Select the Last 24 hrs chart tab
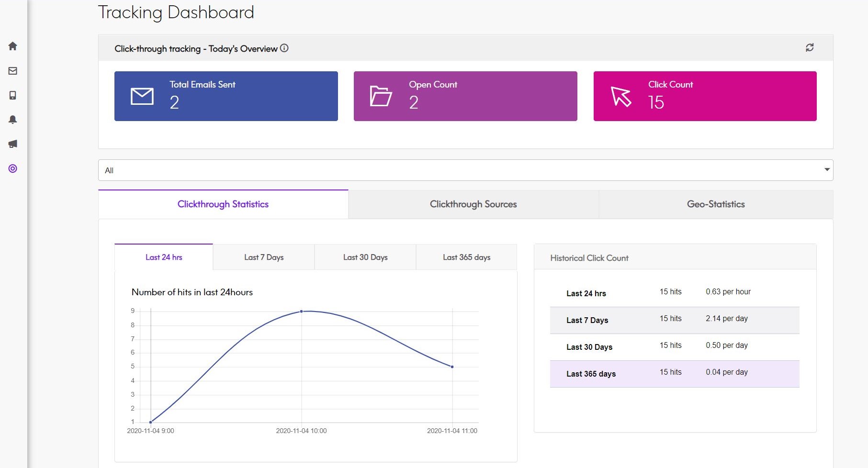The height and width of the screenshot is (468, 868). coord(164,257)
